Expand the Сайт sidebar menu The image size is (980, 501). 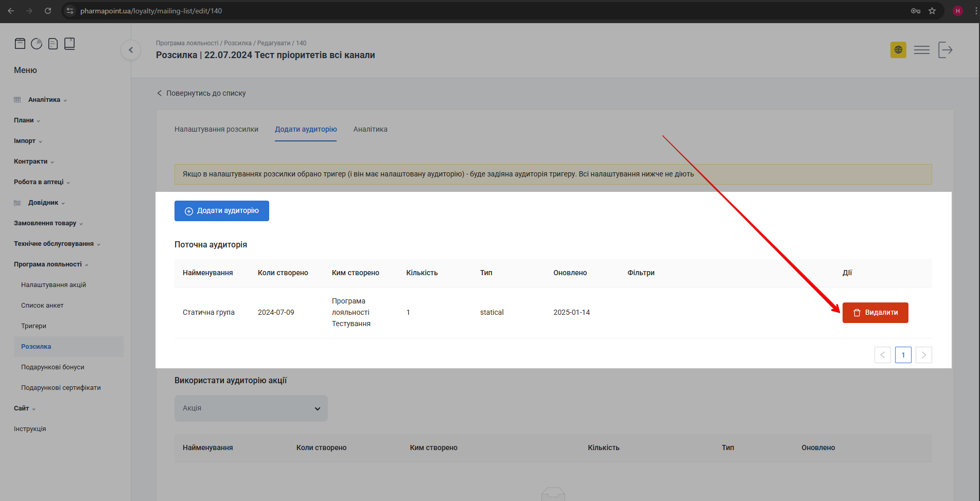point(25,408)
